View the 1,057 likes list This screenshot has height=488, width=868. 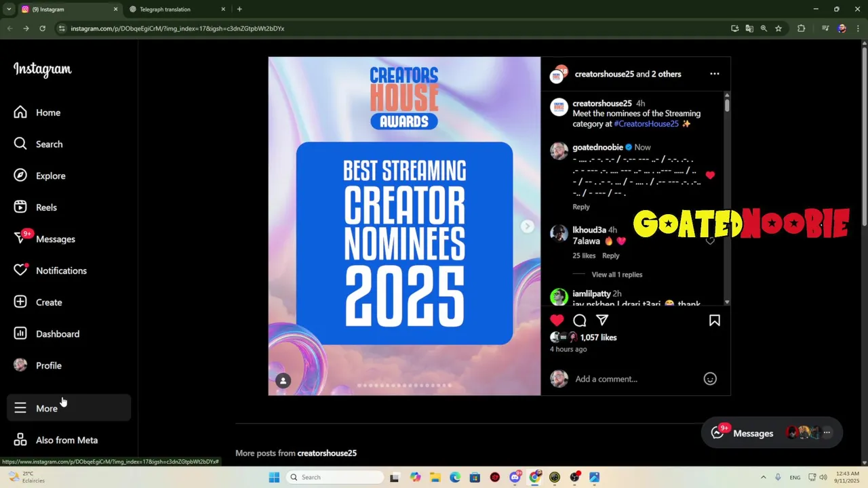pos(598,337)
